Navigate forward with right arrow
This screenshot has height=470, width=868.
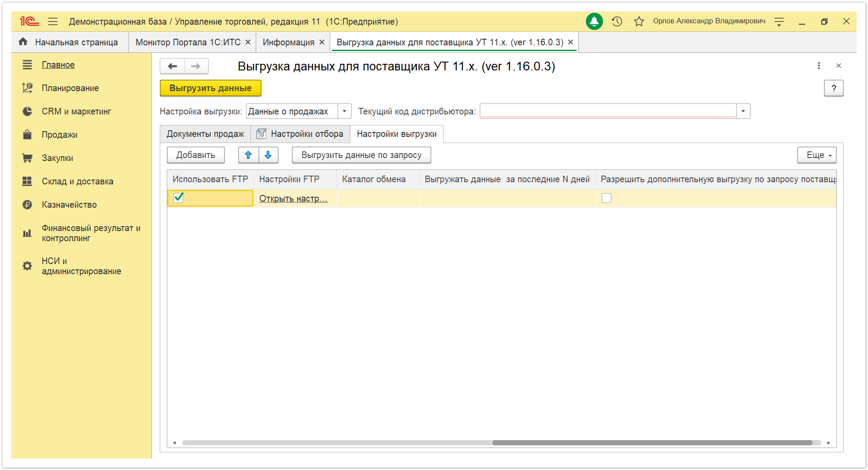tap(196, 66)
